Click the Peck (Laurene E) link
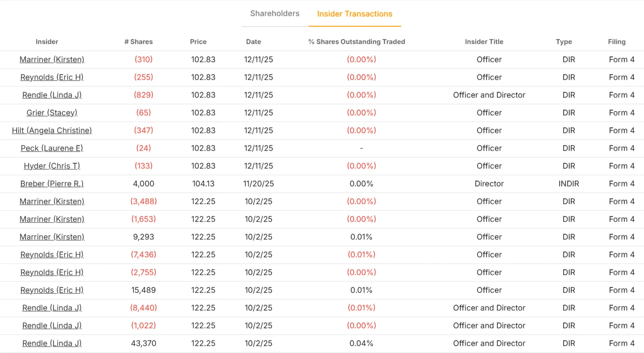Screen dimensions: 644x353 click(52, 148)
